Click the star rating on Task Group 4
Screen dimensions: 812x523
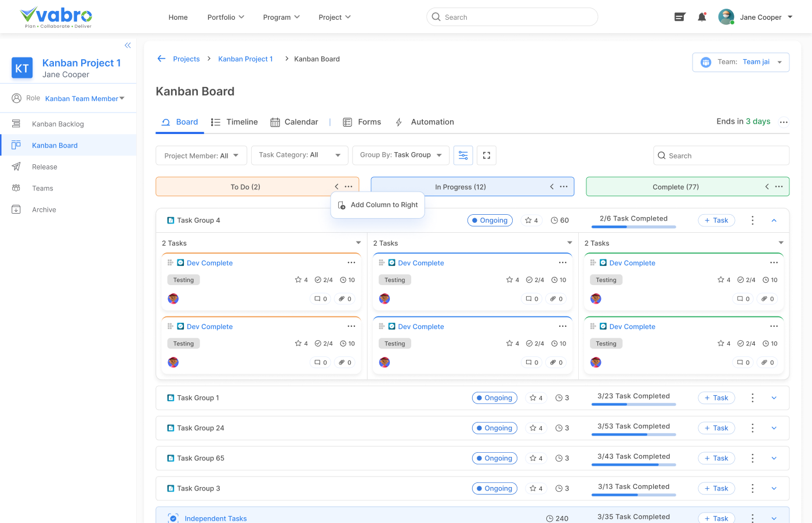531,221
